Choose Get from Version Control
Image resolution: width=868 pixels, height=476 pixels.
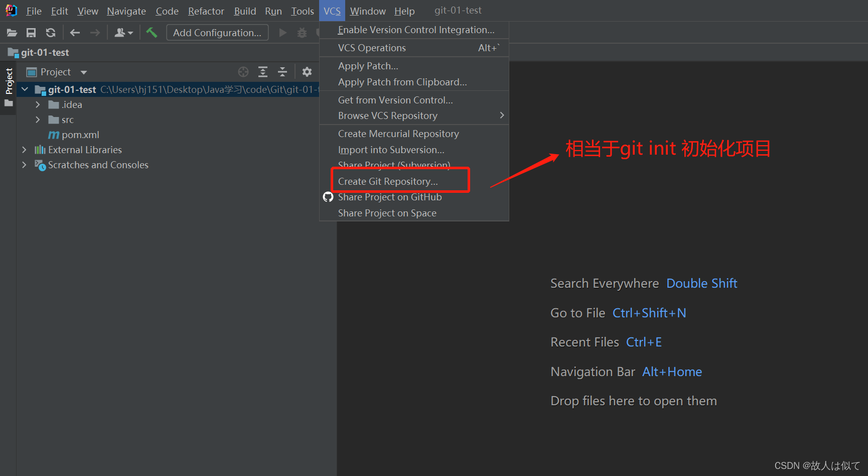tap(414, 100)
